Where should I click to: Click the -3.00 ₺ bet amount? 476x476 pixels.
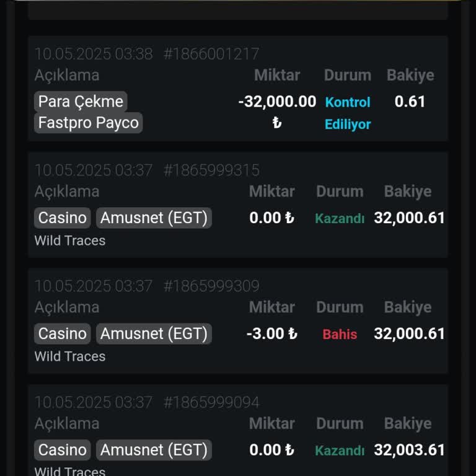(271, 334)
